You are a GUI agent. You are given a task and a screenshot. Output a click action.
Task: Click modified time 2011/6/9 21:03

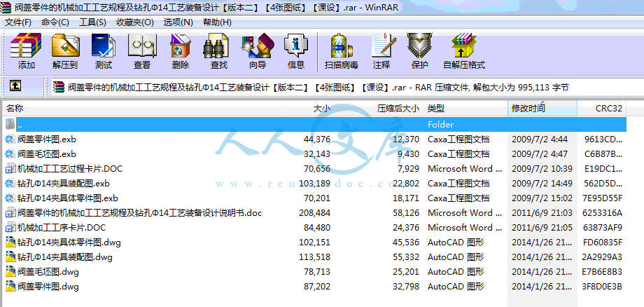coord(542,213)
